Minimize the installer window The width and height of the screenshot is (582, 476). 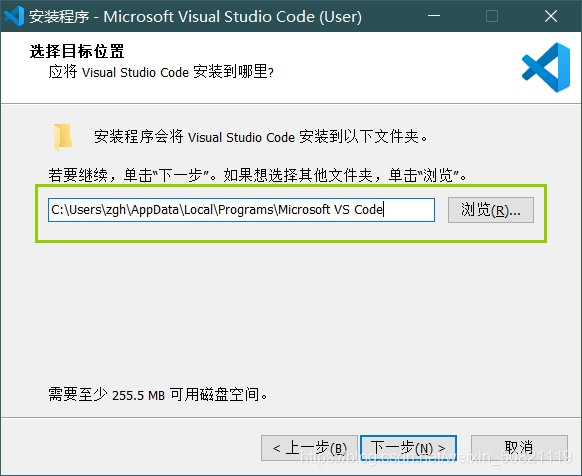tap(434, 16)
